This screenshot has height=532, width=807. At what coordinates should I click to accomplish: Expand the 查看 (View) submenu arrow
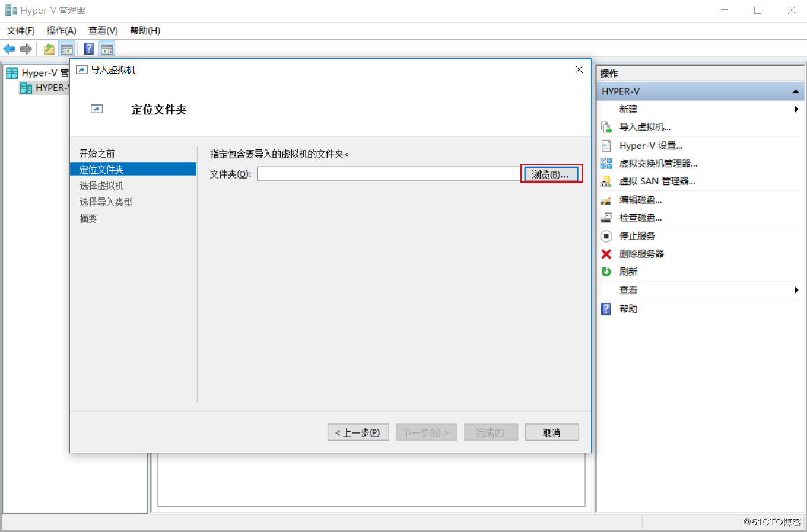(797, 290)
